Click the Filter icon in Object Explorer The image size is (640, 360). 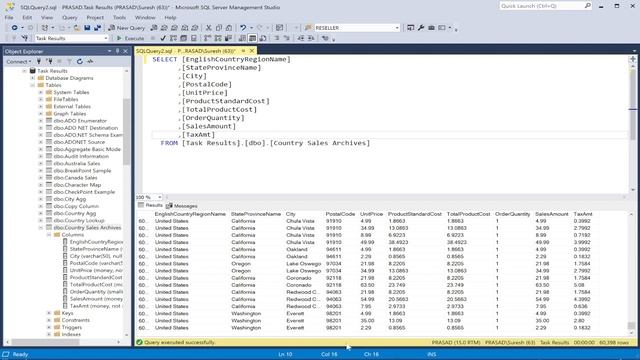(69, 61)
